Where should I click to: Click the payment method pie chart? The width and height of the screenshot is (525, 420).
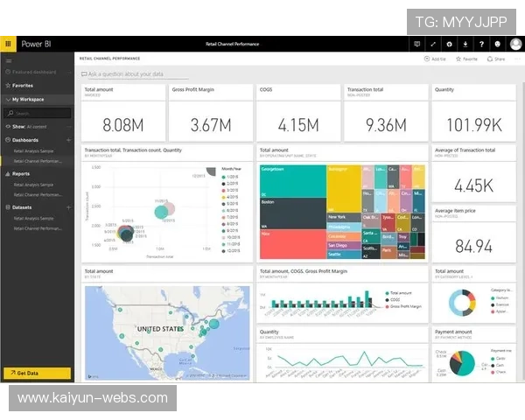(462, 363)
